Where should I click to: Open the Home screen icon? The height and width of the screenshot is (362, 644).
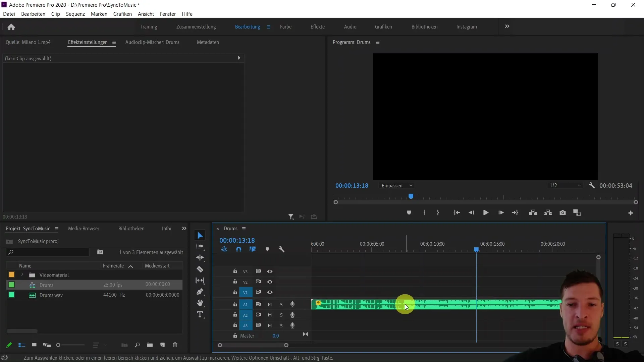tap(11, 27)
